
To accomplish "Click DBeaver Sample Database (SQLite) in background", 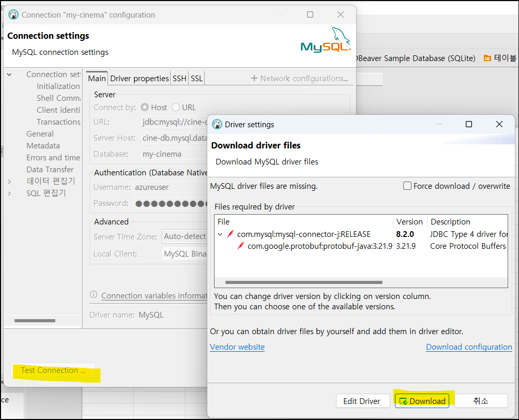I will 416,58.
